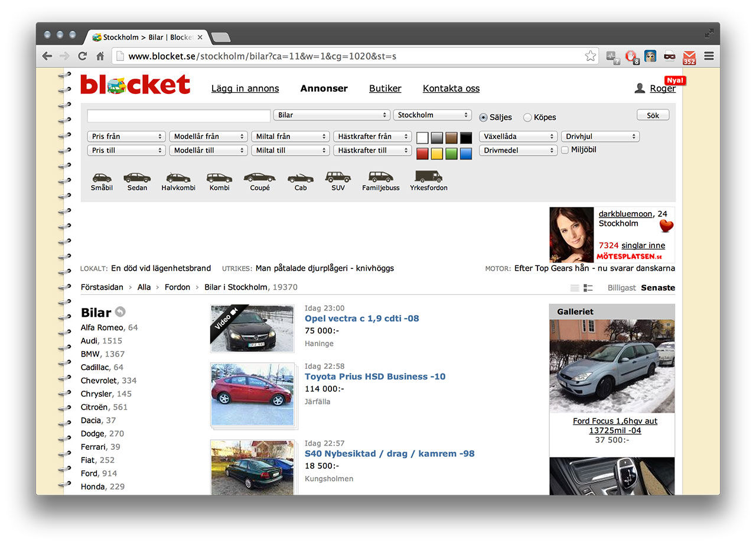
Task: Pick the red color swatch
Action: click(422, 154)
